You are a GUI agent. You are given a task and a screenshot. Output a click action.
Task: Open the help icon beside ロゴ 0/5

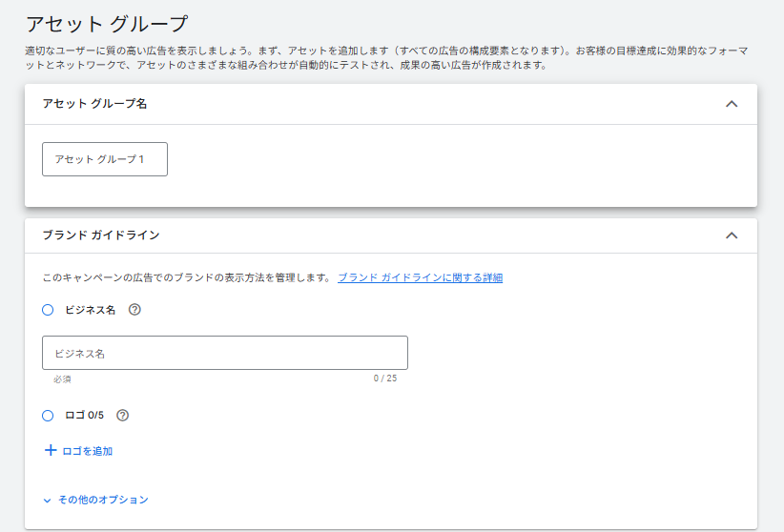click(122, 416)
